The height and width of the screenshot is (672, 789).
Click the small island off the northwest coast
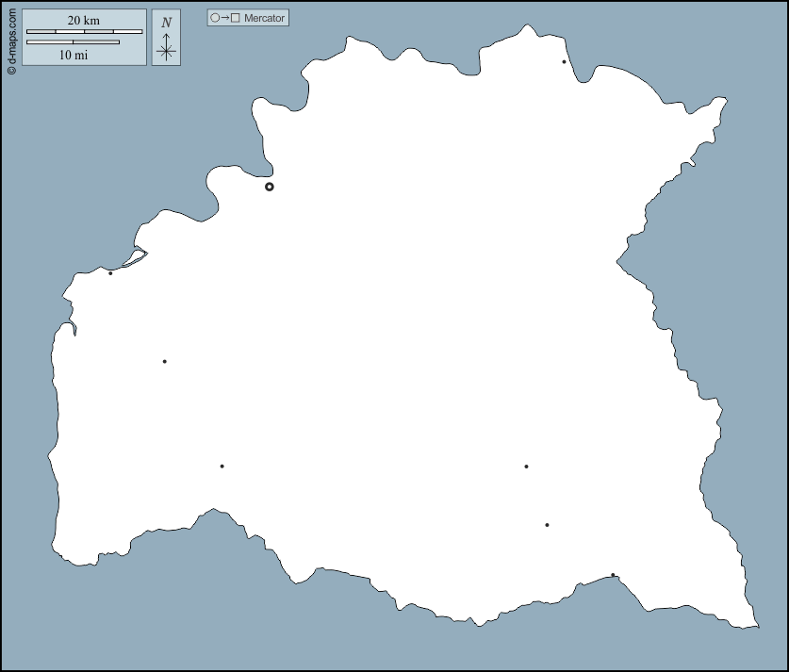coord(135,255)
